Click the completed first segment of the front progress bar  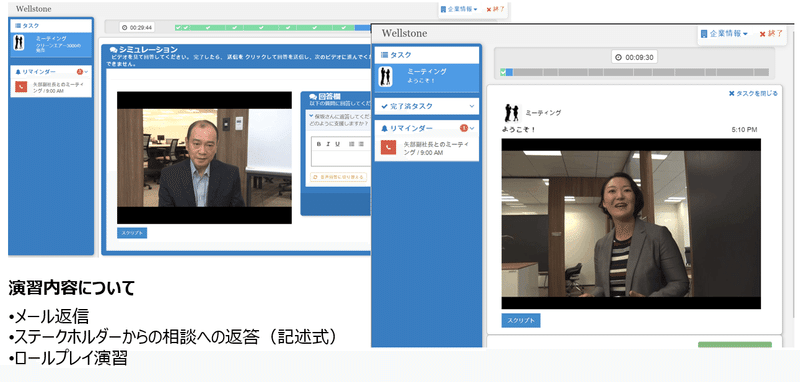pyautogui.click(x=503, y=72)
